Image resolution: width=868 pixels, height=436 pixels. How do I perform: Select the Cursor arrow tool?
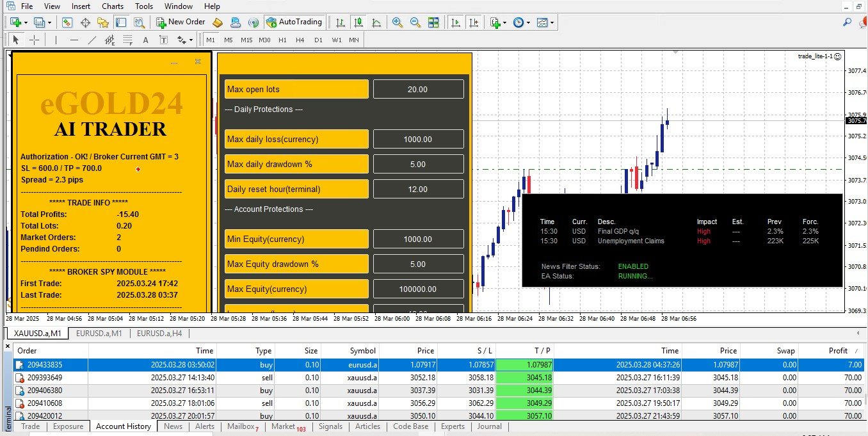tap(16, 40)
